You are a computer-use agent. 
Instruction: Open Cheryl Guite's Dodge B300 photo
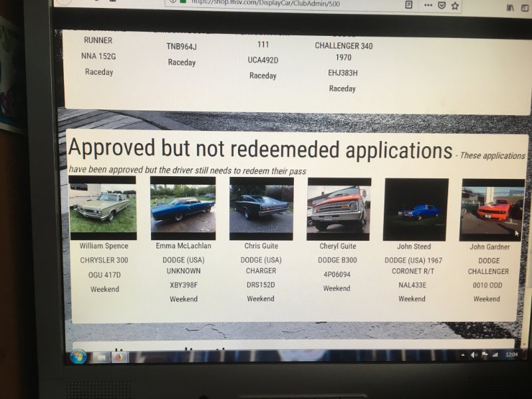(338, 209)
